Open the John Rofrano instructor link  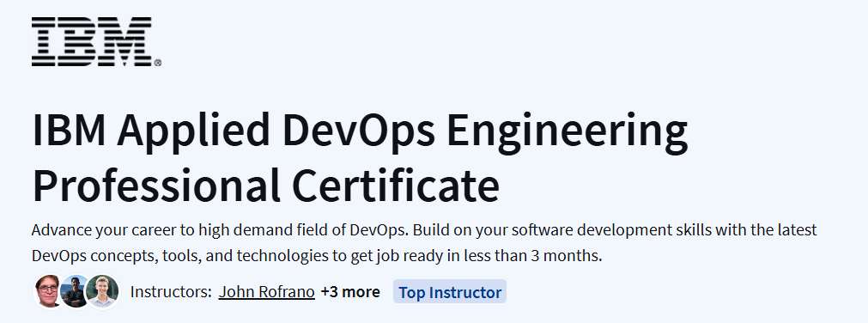click(x=267, y=291)
